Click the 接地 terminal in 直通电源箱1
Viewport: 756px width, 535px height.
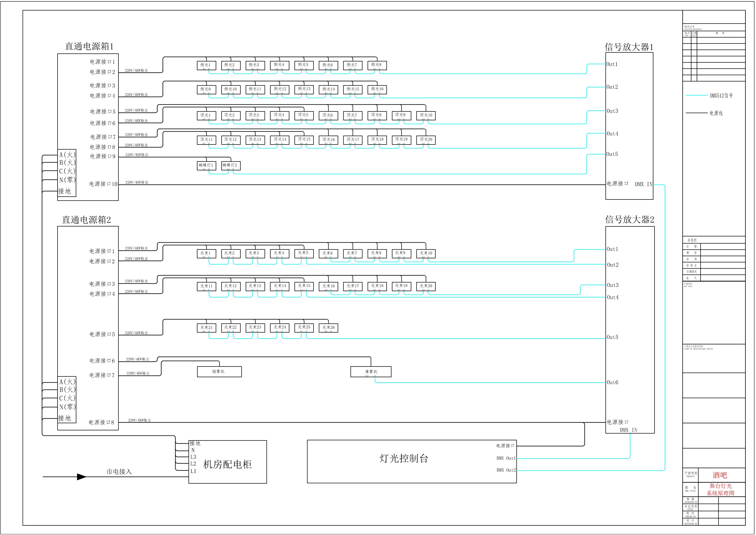coord(65,191)
